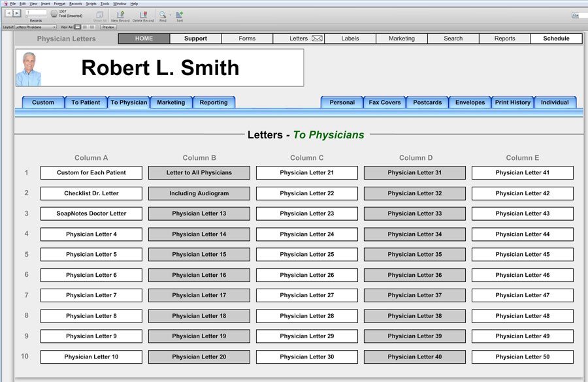This screenshot has width=588, height=382.
Task: Switch to the Reporting tab
Action: (214, 103)
